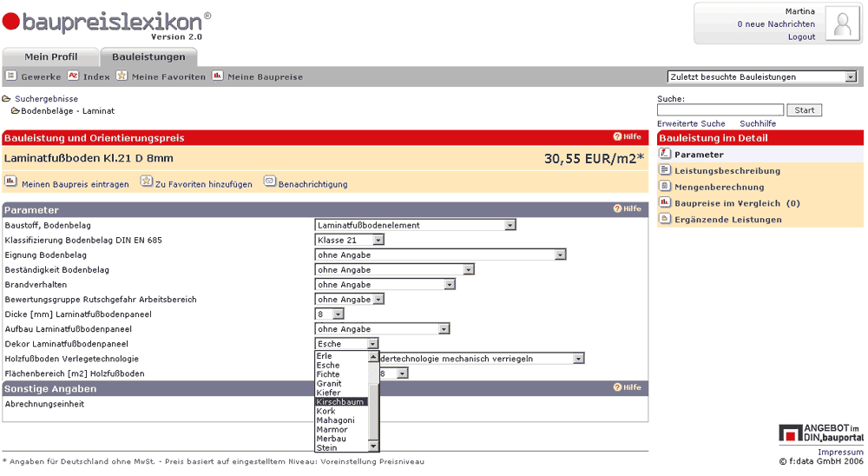Screen dimensions: 868x476
Task: Click the ANGEBOT im DIN.bauportal logo
Action: tap(821, 433)
